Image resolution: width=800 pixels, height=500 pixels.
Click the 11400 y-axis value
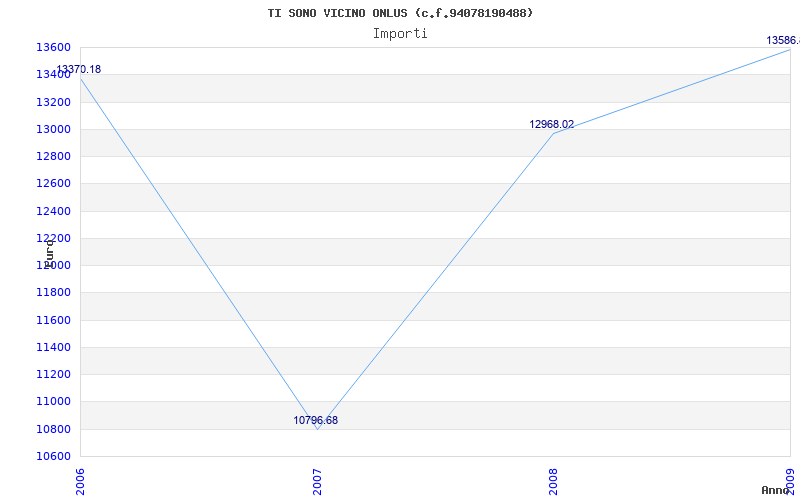pyautogui.click(x=53, y=347)
